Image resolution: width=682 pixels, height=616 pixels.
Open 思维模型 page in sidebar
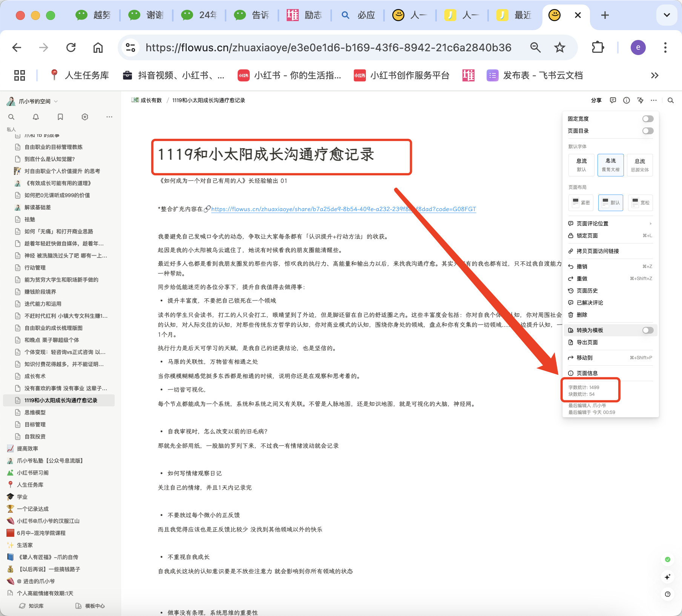point(35,412)
